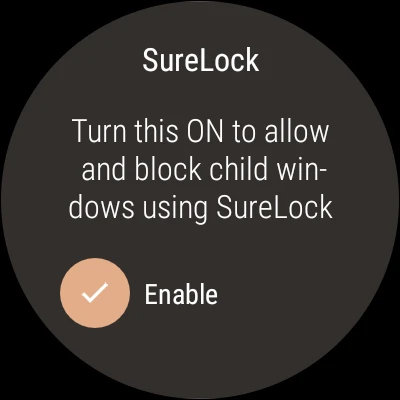The width and height of the screenshot is (400, 400).
Task: Click the 'ON' word in description
Action: pos(205,131)
